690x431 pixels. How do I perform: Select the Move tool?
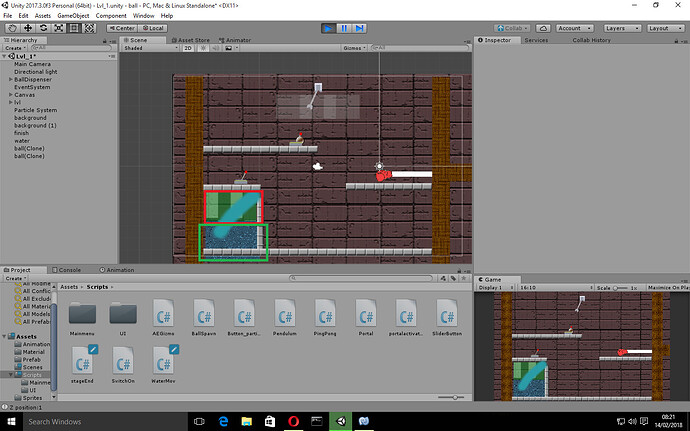click(x=29, y=28)
